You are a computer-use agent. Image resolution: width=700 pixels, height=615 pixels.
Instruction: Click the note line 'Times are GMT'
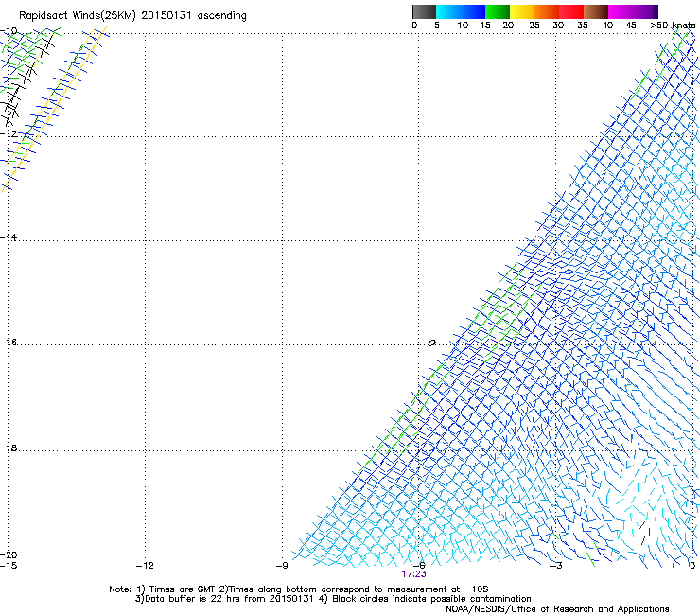(x=181, y=589)
